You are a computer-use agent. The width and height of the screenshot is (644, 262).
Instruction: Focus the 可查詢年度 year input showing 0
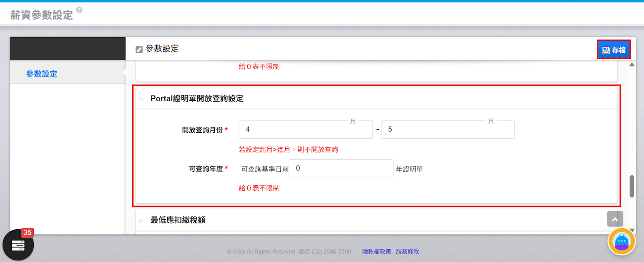(x=340, y=168)
